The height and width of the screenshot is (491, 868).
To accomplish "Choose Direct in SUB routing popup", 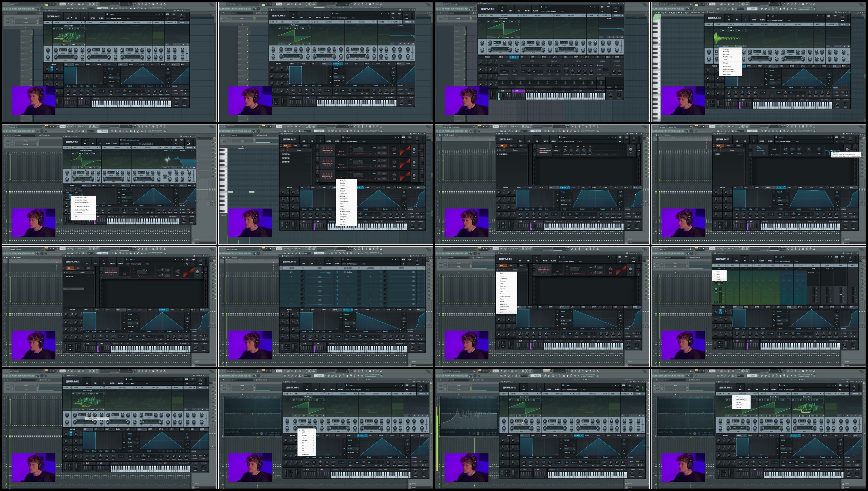I will click(x=718, y=277).
